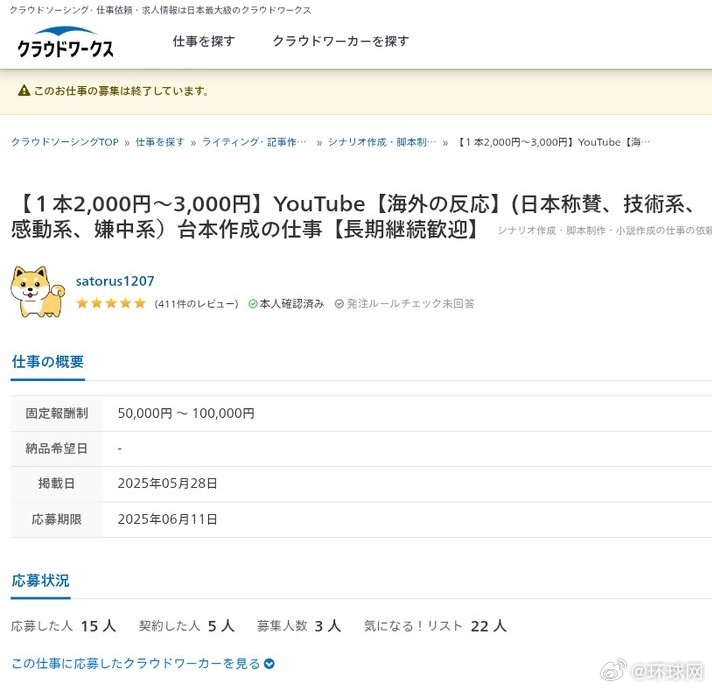The image size is (712, 689).
Task: Open the クラウドワーカーを探す menu
Action: click(x=341, y=41)
